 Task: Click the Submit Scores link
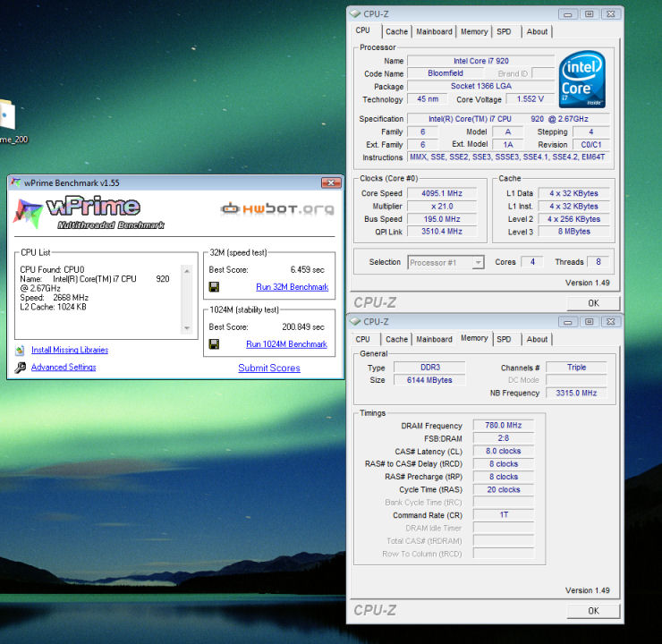(269, 368)
